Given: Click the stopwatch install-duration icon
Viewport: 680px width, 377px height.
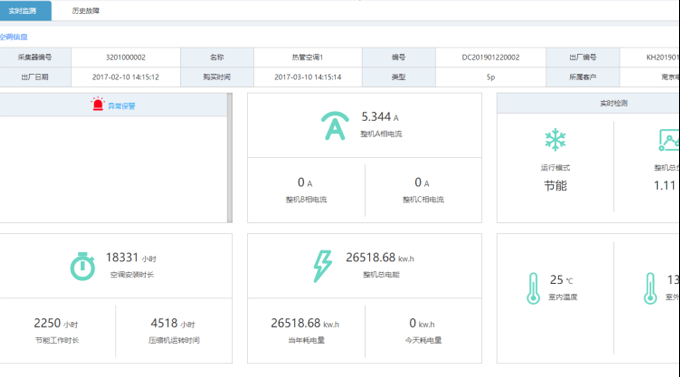Looking at the screenshot, I should [82, 266].
